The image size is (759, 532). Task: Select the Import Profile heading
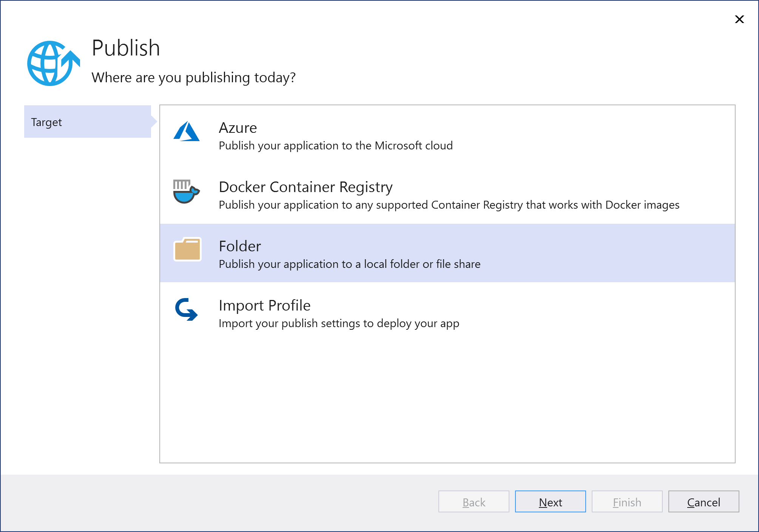pyautogui.click(x=264, y=306)
